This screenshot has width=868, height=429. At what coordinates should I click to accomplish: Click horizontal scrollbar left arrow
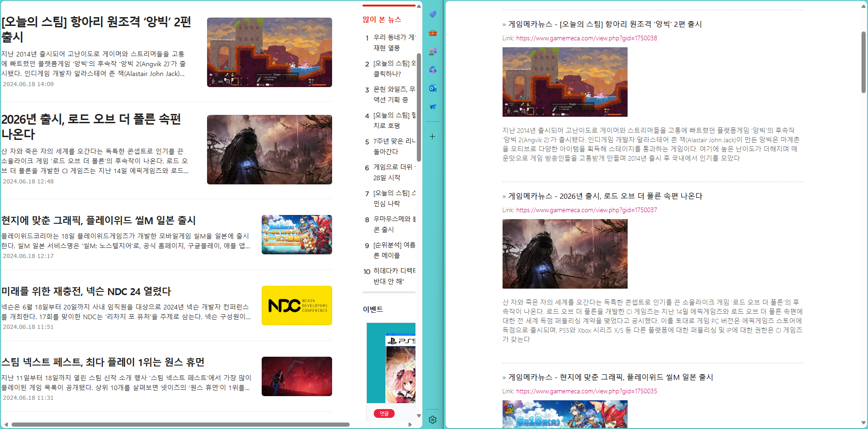pos(6,424)
